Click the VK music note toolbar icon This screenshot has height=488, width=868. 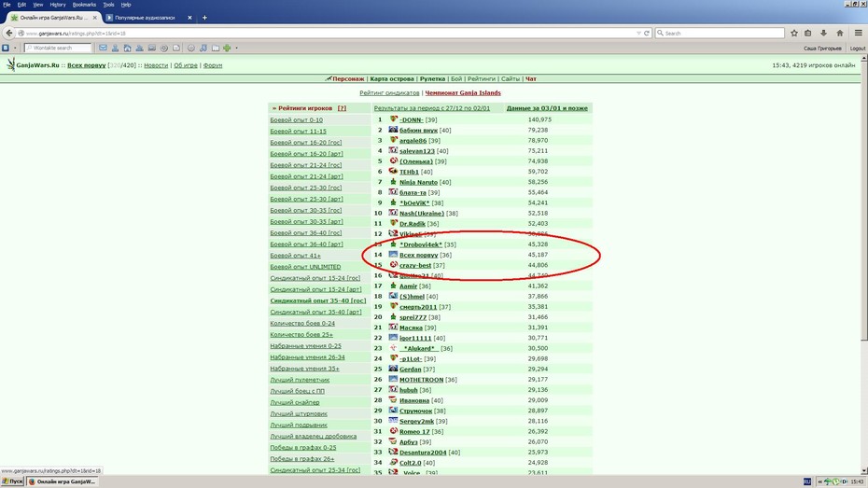tap(203, 49)
